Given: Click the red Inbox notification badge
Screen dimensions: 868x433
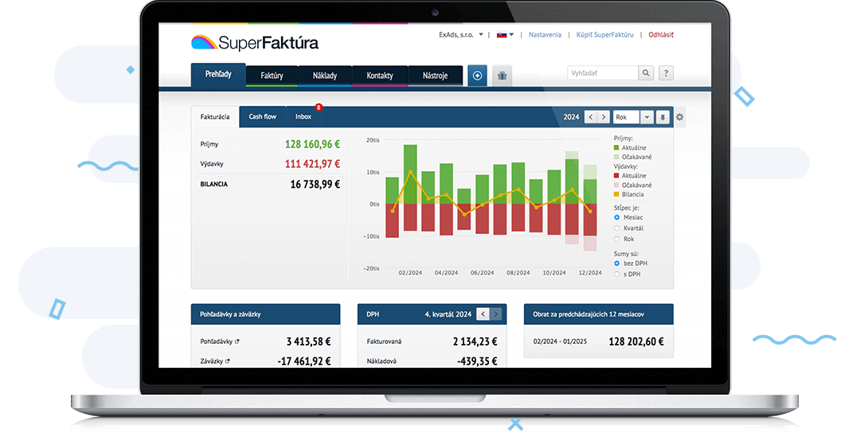Looking at the screenshot, I should [319, 107].
